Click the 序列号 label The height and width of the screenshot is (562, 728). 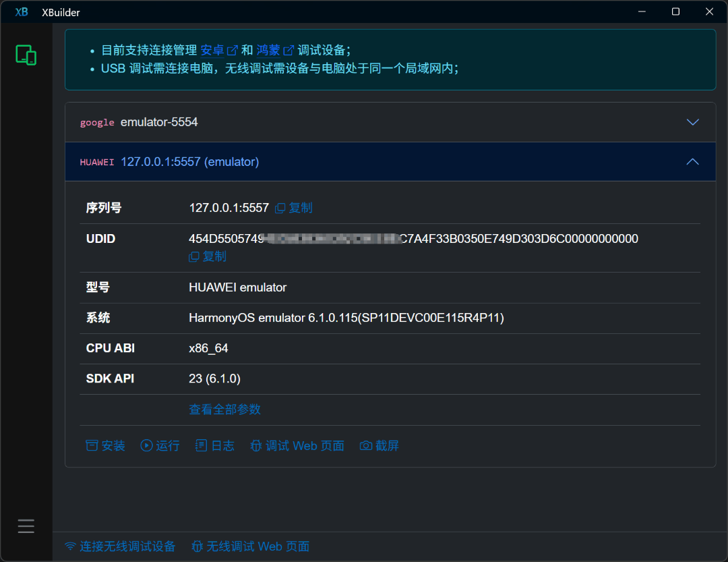click(x=104, y=208)
